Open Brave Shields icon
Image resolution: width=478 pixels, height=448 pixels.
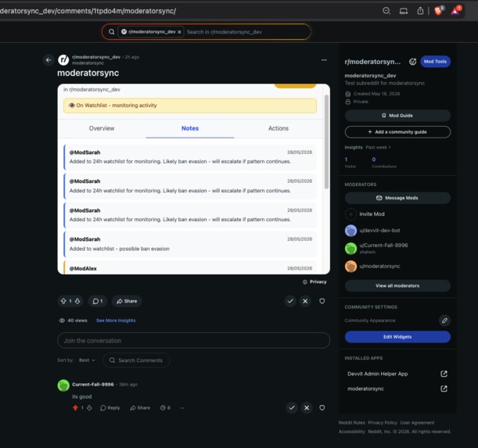(439, 11)
